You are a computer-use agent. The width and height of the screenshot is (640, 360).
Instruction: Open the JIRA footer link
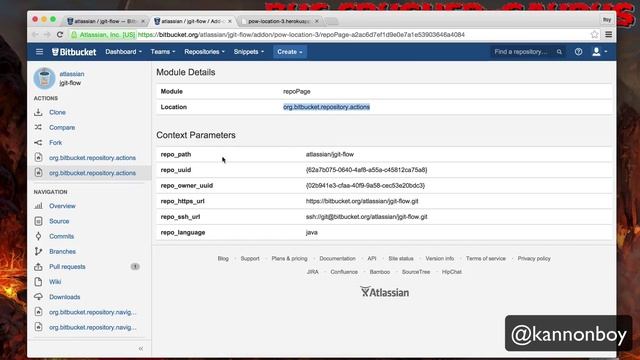click(x=313, y=272)
